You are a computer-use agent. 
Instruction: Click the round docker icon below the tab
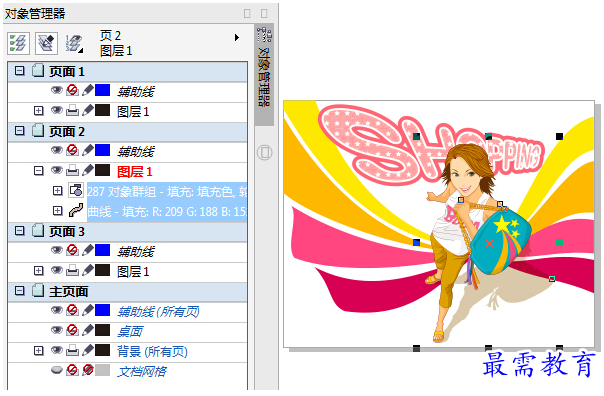click(x=264, y=152)
